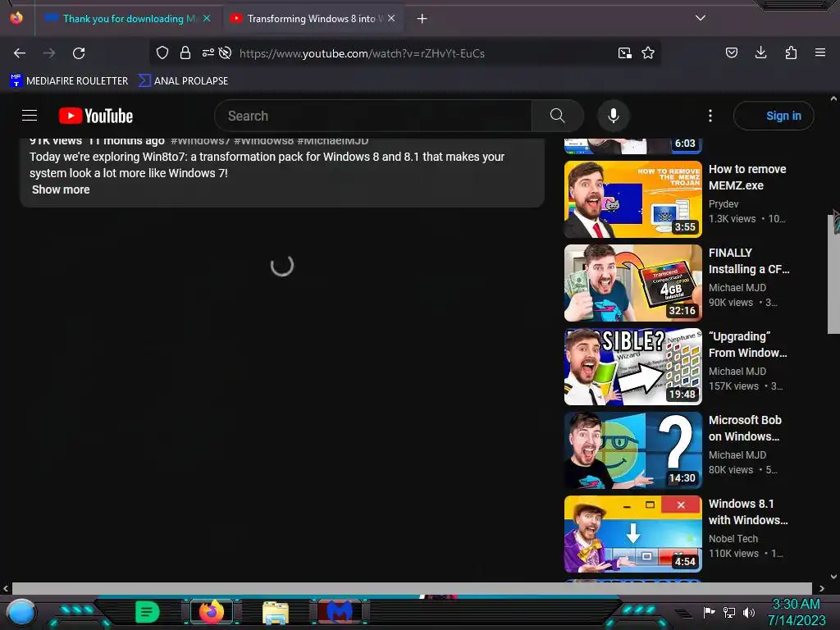Close the Transforming Windows 8 tab
840x630 pixels.
click(391, 18)
